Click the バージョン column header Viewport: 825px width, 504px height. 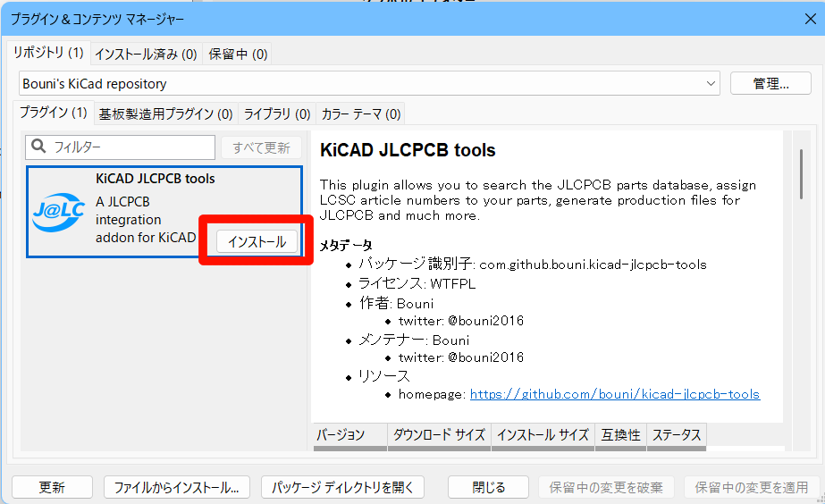[x=350, y=435]
